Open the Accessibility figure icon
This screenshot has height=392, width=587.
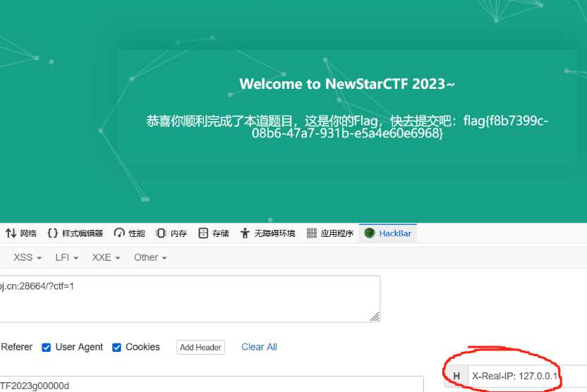(245, 233)
